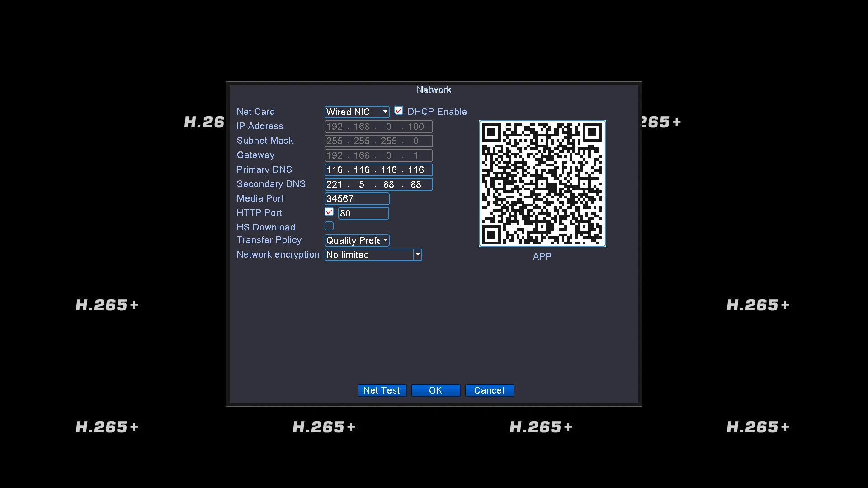The width and height of the screenshot is (868, 488).
Task: Expand the Transfer Policy dropdown
Action: (x=385, y=240)
